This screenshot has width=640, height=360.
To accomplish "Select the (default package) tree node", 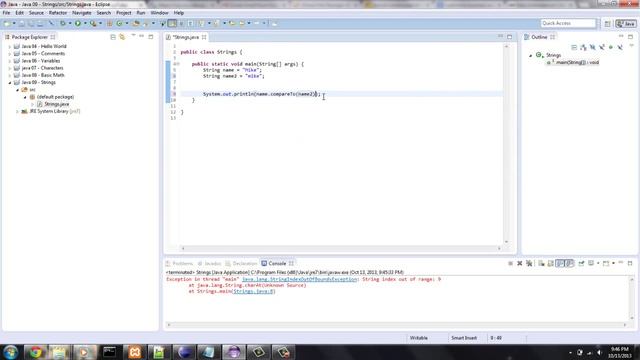I will pyautogui.click(x=51, y=97).
